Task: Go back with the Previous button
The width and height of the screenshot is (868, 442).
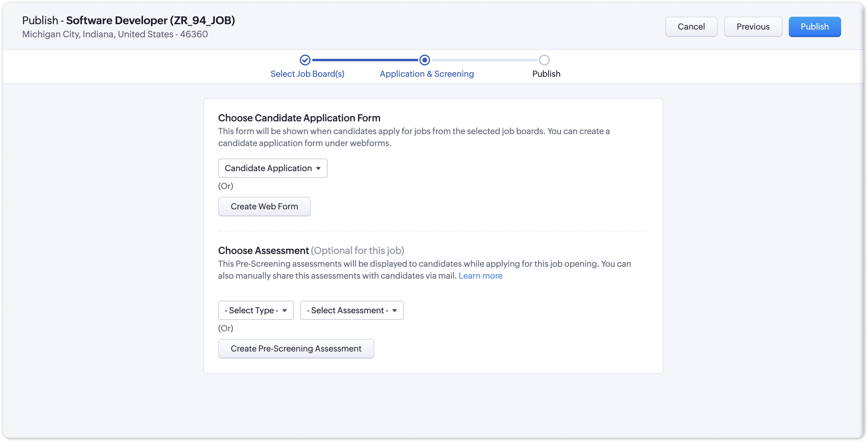Action: [x=753, y=27]
